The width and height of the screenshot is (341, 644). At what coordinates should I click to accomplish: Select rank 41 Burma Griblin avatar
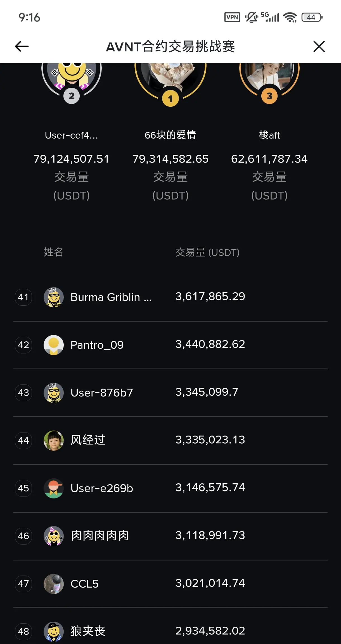(x=54, y=297)
